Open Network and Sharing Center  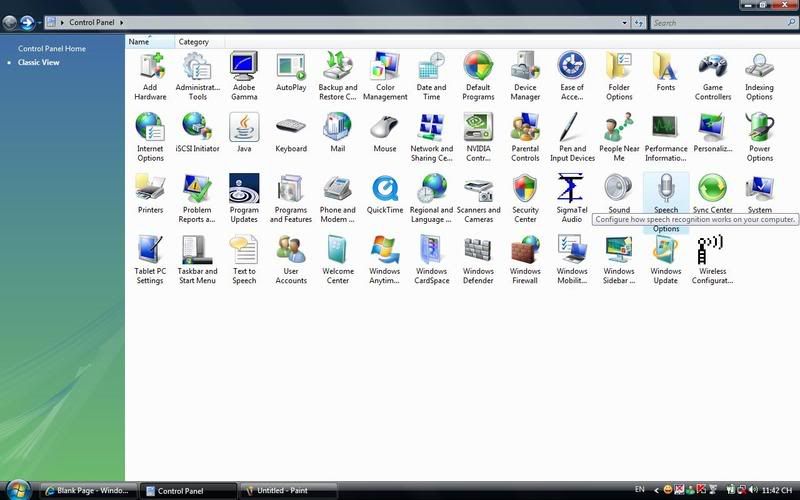pos(432,137)
